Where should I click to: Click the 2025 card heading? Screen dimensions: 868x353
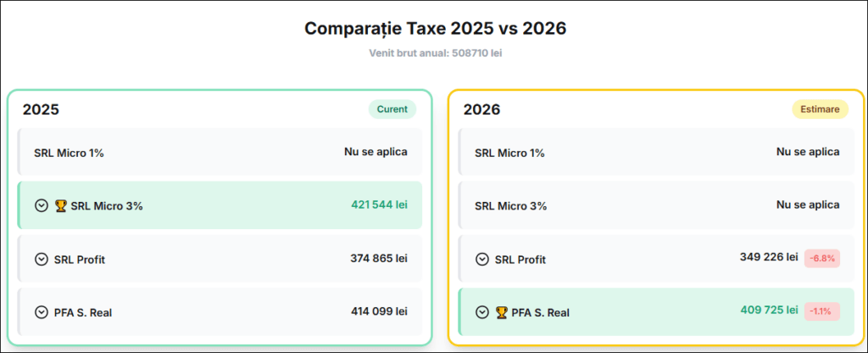41,109
